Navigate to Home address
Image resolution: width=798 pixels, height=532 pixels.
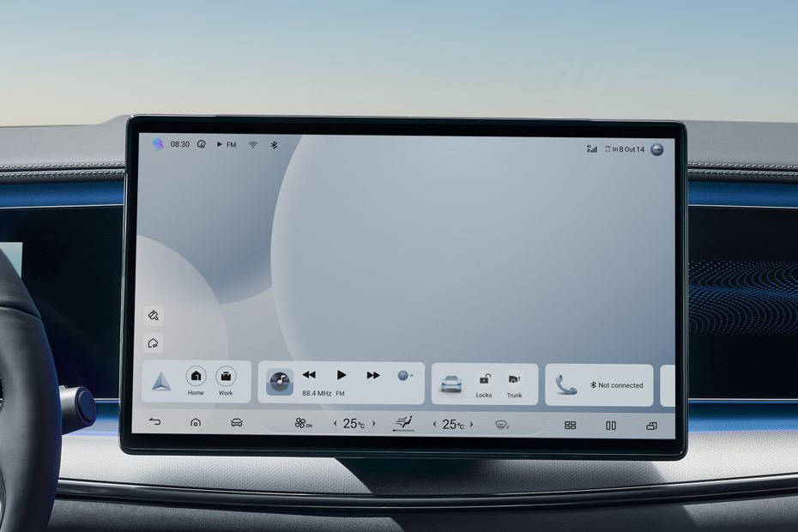click(x=196, y=381)
